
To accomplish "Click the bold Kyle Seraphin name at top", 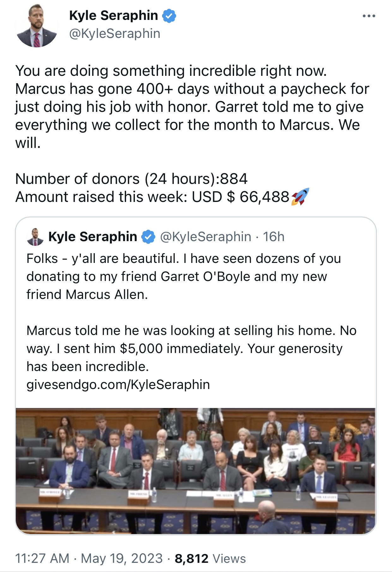I will pos(113,15).
